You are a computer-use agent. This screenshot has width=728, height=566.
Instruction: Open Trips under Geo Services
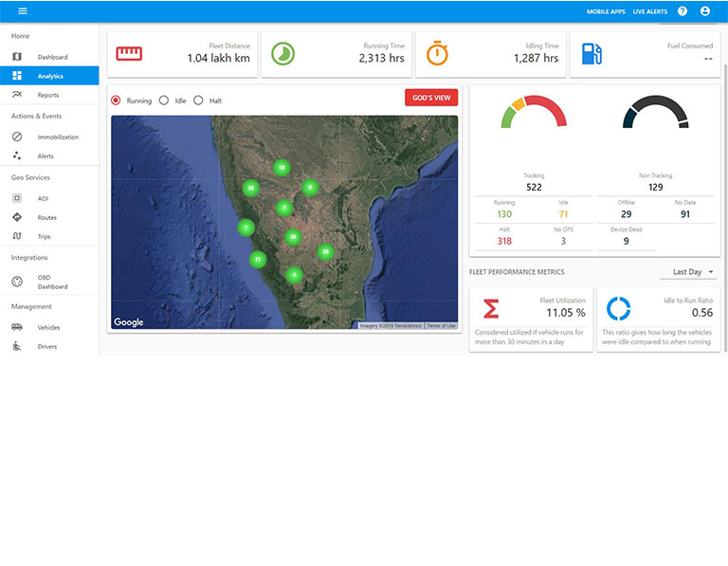45,236
